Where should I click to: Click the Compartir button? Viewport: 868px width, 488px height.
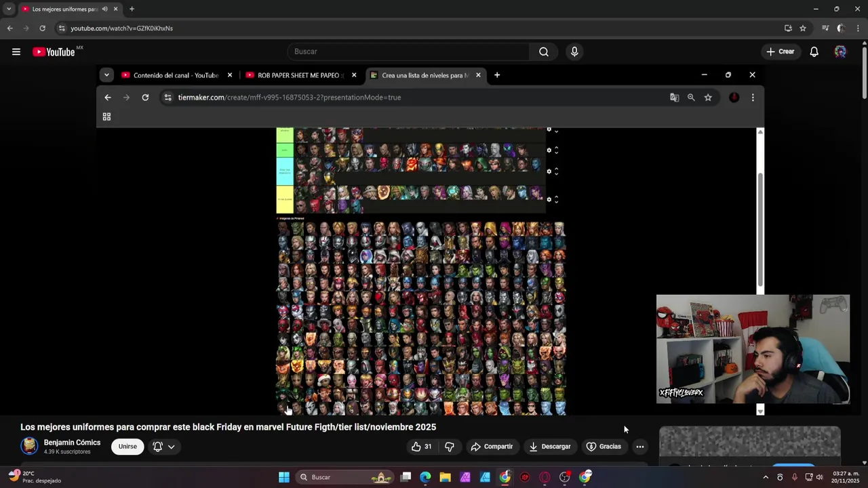492,447
